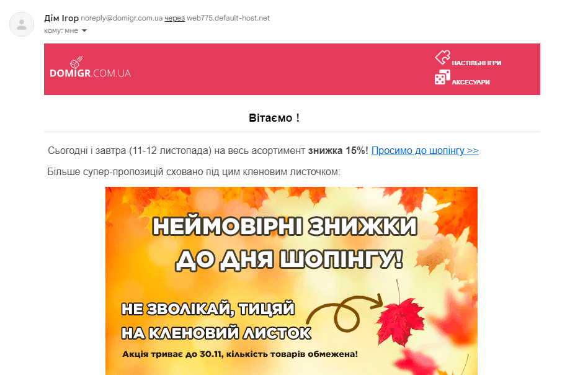Click 'ДО ДНЯ ШОПІНГУ!' banner text
The width and height of the screenshot is (588, 375).
point(289,260)
